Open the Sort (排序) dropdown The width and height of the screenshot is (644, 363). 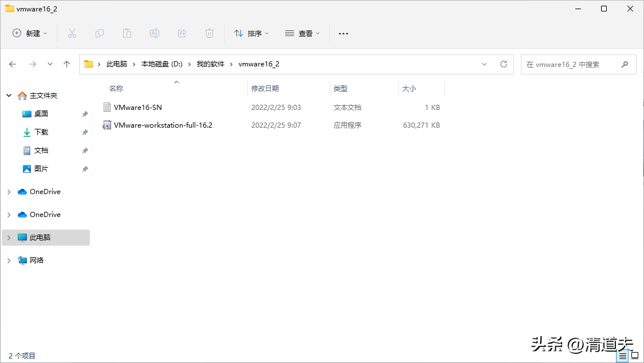pos(251,33)
